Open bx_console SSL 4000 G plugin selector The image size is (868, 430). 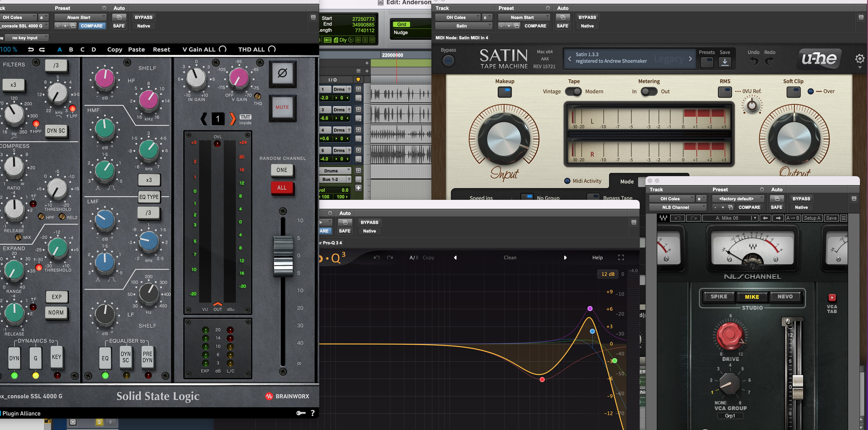[x=24, y=26]
